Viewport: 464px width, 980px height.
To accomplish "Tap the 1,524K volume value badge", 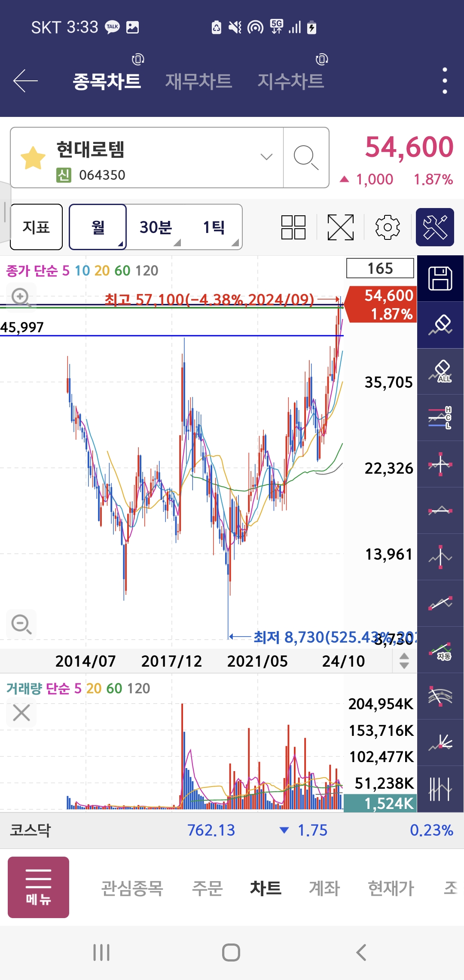I will pyautogui.click(x=380, y=803).
